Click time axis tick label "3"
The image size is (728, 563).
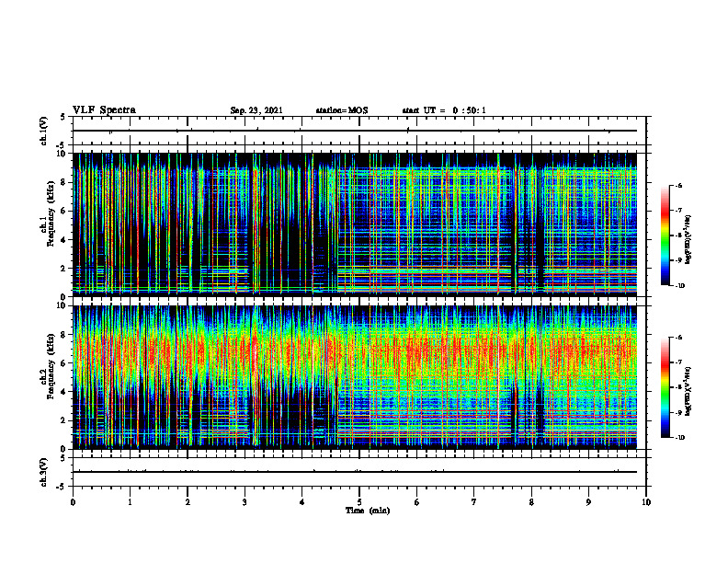click(245, 502)
